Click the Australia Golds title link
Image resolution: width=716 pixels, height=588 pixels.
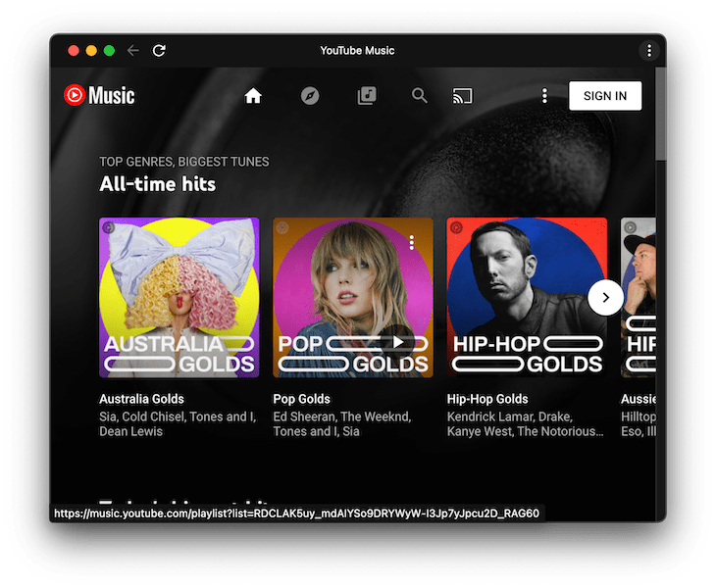(x=141, y=399)
